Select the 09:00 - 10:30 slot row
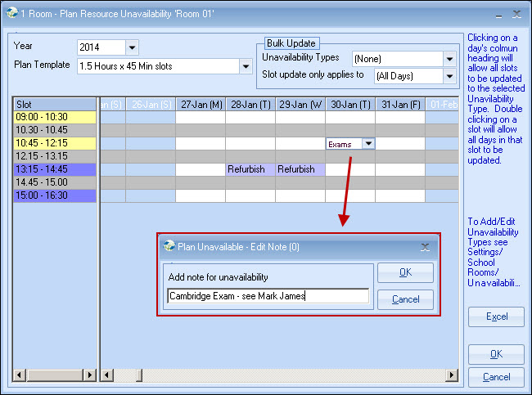532x395 pixels. coord(55,118)
